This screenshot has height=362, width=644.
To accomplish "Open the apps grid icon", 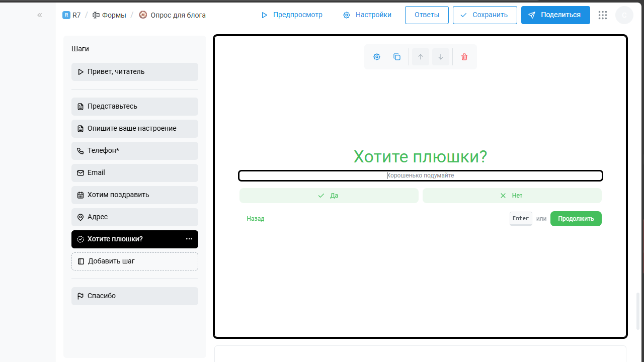I will (603, 15).
